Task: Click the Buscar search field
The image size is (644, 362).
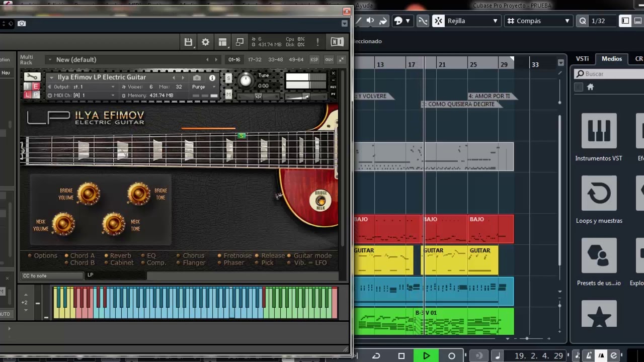Action: click(609, 74)
